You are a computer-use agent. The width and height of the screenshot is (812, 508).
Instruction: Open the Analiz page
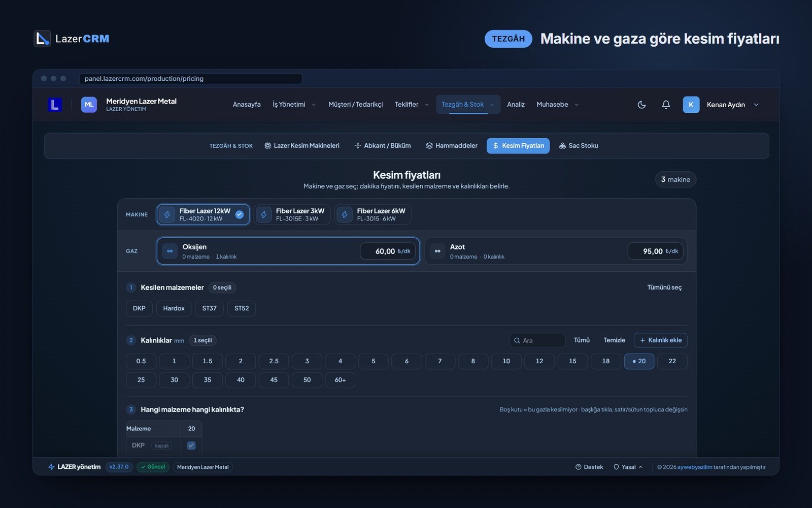point(516,105)
